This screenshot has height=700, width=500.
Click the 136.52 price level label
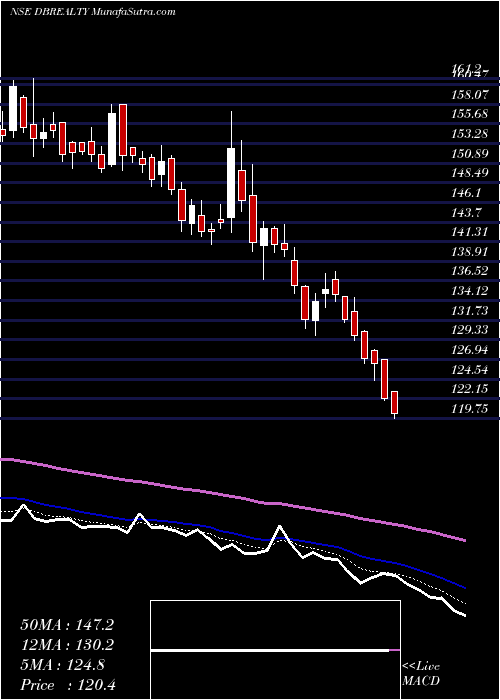coord(470,271)
